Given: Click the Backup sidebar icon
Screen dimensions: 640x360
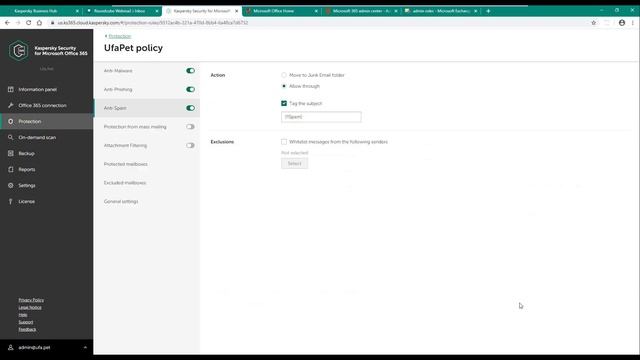Looking at the screenshot, I should (11, 153).
